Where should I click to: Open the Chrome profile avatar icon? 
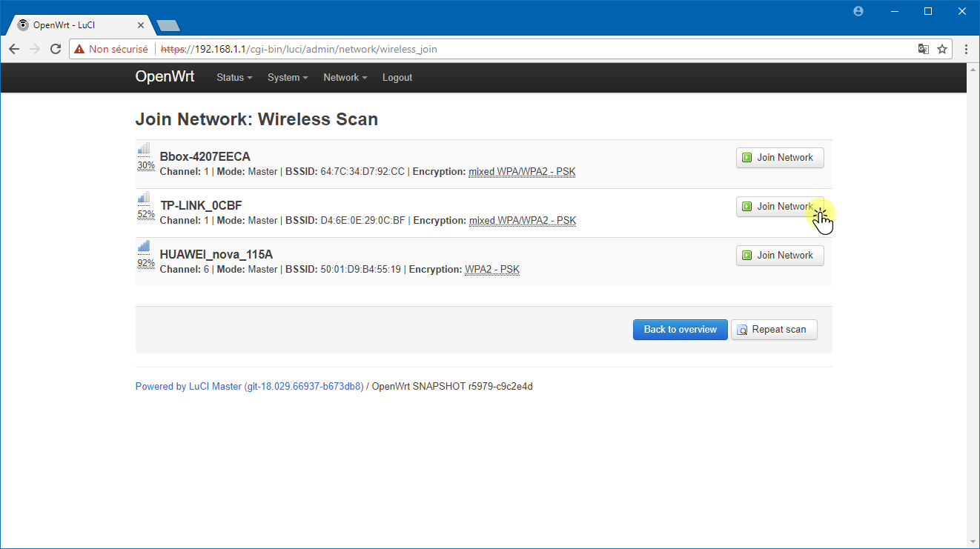858,11
